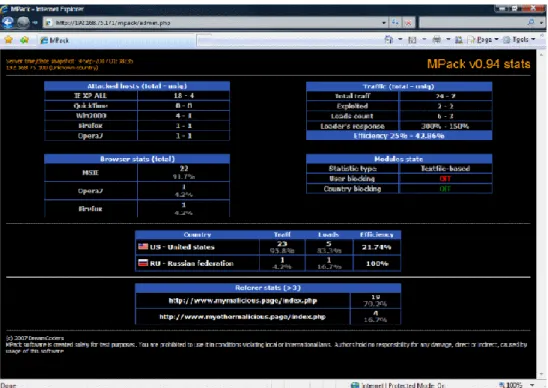Image resolution: width=548 pixels, height=388 pixels.
Task: Click the QuickTime row label
Action: point(91,106)
